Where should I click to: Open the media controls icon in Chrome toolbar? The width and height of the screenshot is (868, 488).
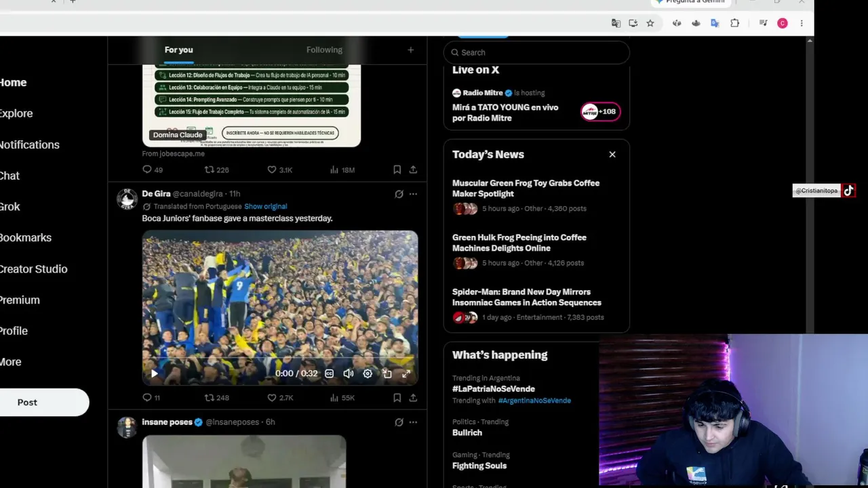click(763, 23)
